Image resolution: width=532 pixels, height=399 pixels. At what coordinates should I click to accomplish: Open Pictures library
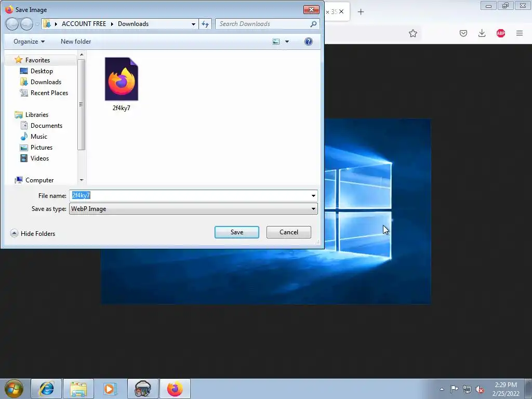[42, 147]
